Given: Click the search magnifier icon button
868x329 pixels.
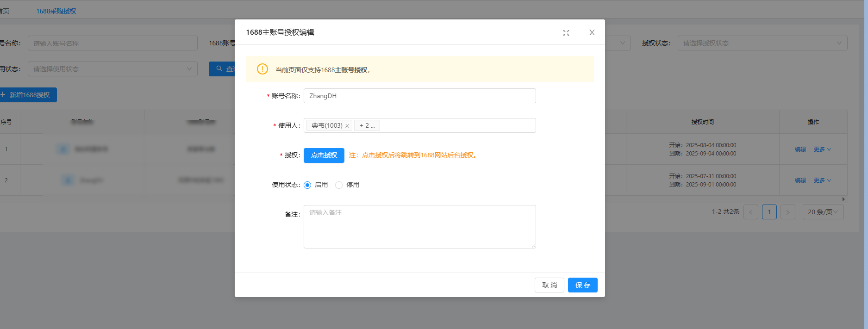Looking at the screenshot, I should 220,69.
